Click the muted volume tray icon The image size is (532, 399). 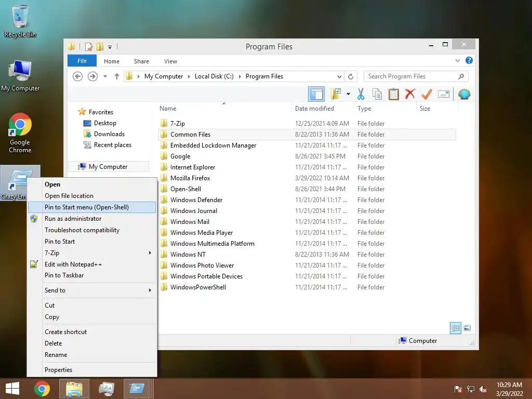tap(483, 389)
